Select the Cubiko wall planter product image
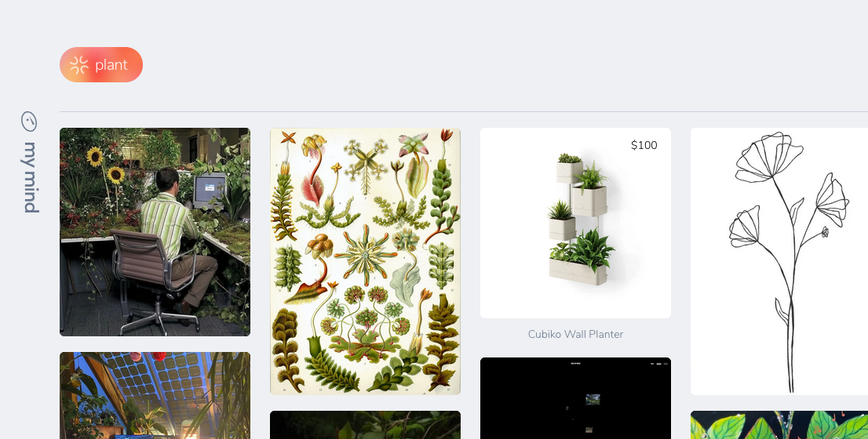This screenshot has width=868, height=439. tap(576, 223)
